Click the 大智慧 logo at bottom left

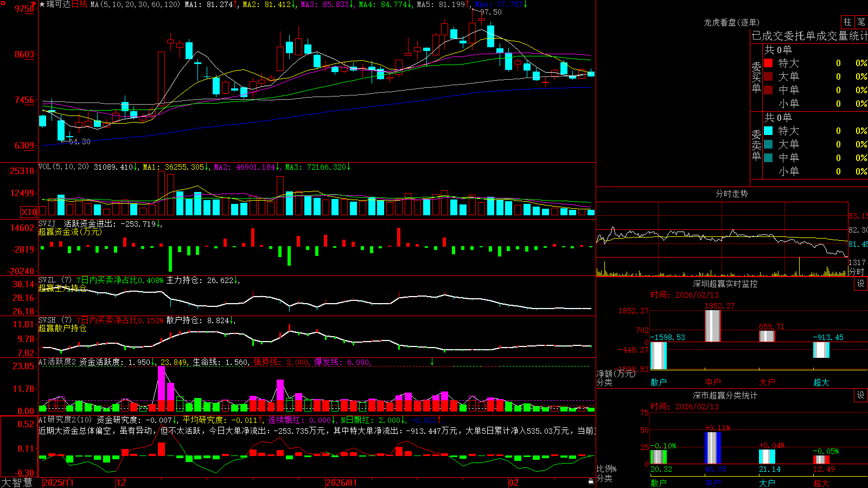[x=17, y=483]
